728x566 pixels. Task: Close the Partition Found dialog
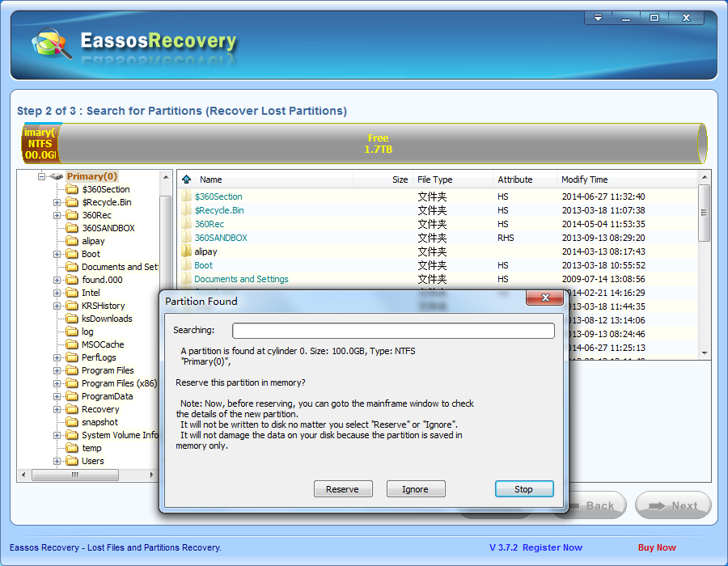pyautogui.click(x=545, y=298)
